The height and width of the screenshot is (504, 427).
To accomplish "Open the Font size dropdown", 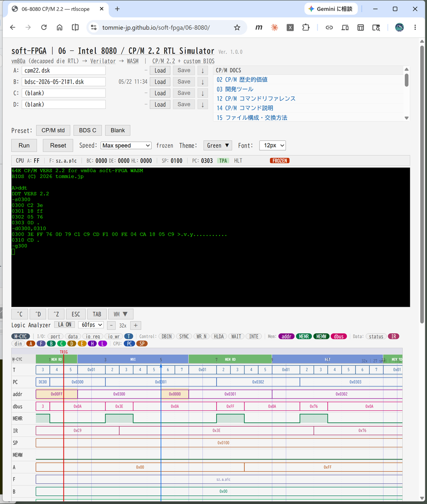I will [272, 145].
